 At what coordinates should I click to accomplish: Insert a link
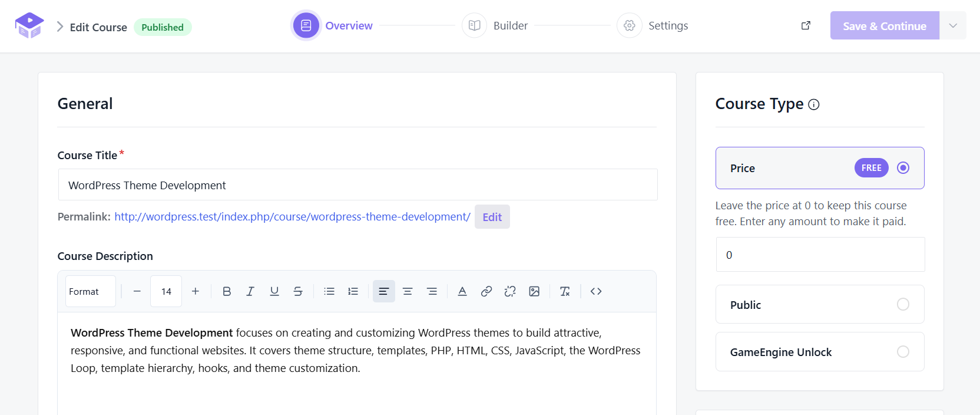point(486,291)
